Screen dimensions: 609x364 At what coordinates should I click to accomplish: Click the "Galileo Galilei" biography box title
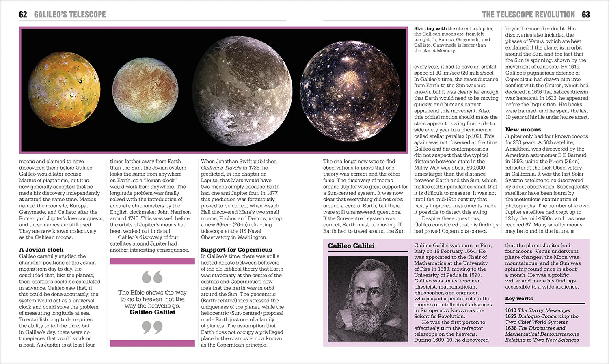coord(351,246)
